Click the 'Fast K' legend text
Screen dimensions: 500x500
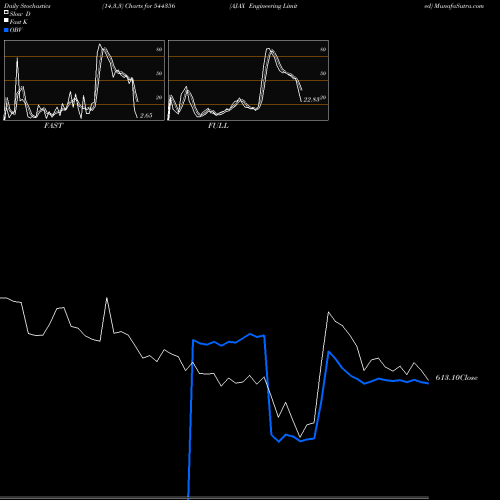(x=19, y=22)
